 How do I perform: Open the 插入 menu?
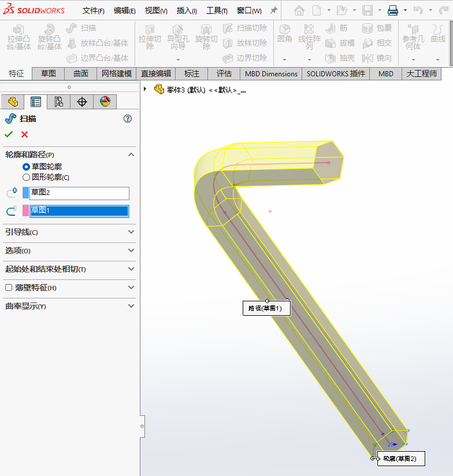point(186,10)
